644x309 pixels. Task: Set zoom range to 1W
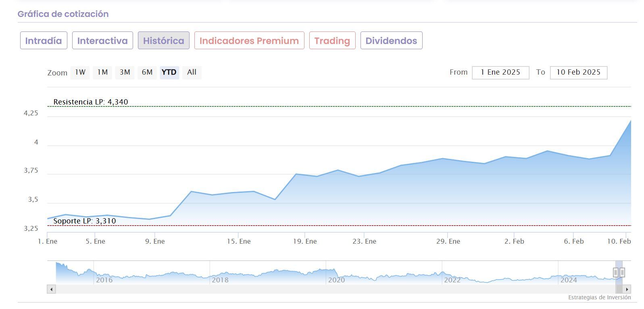point(80,72)
